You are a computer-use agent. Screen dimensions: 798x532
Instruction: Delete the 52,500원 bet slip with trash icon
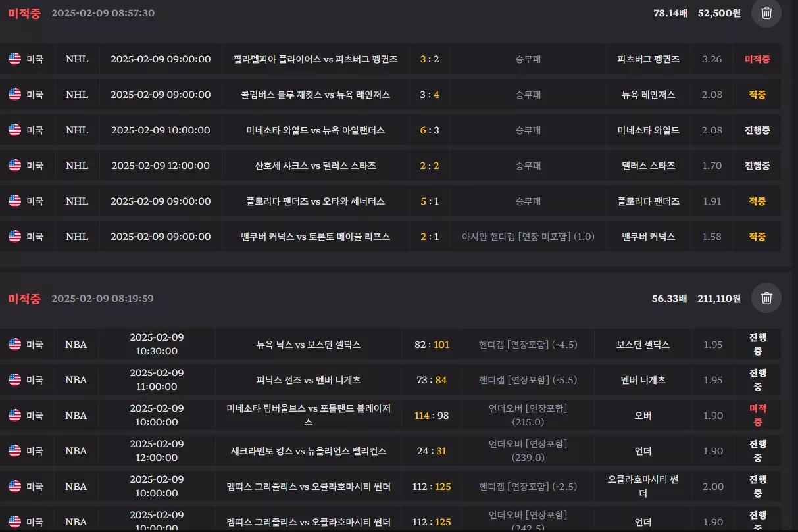coord(766,12)
